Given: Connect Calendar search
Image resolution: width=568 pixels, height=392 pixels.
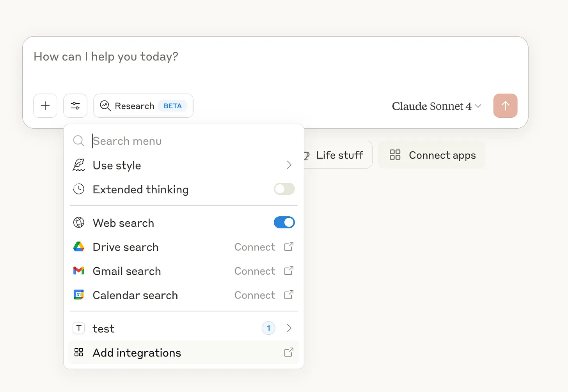Looking at the screenshot, I should [x=255, y=295].
